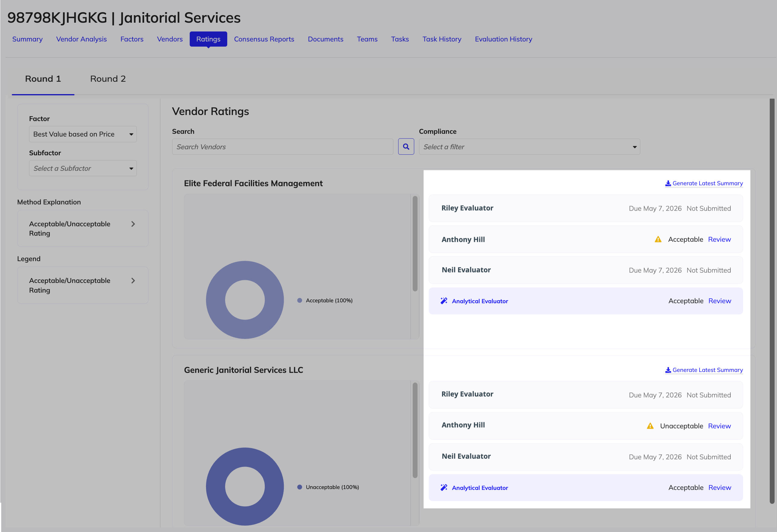Review Analytical Evaluator rating for Elite Federal
Viewport: 777px width, 532px height.
720,301
